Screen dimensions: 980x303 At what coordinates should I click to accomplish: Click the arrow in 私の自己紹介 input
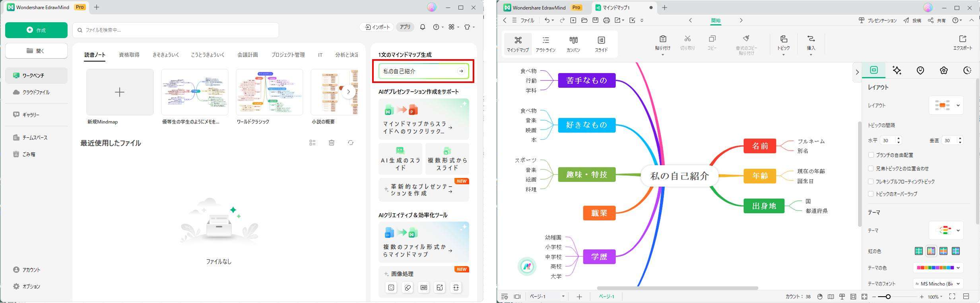click(461, 71)
